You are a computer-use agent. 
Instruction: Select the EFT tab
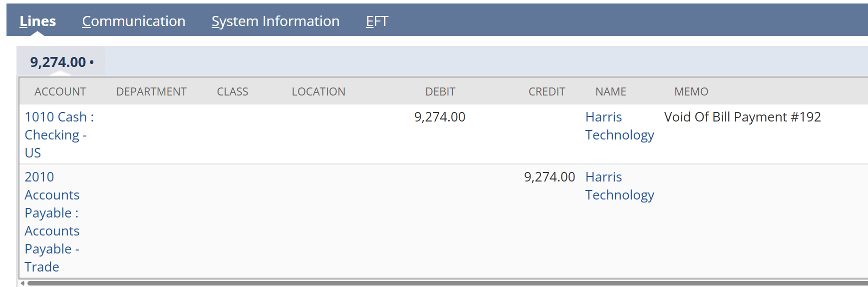tap(377, 21)
